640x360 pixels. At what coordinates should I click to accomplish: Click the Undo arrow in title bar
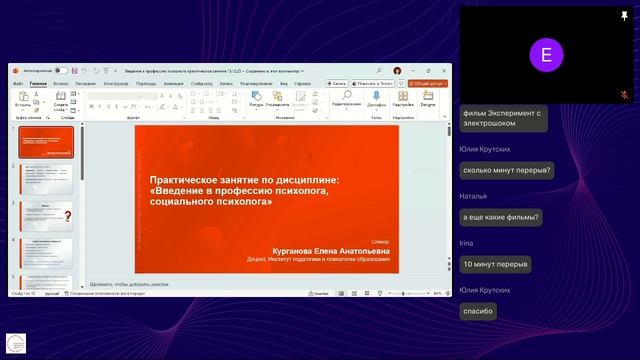[84, 71]
